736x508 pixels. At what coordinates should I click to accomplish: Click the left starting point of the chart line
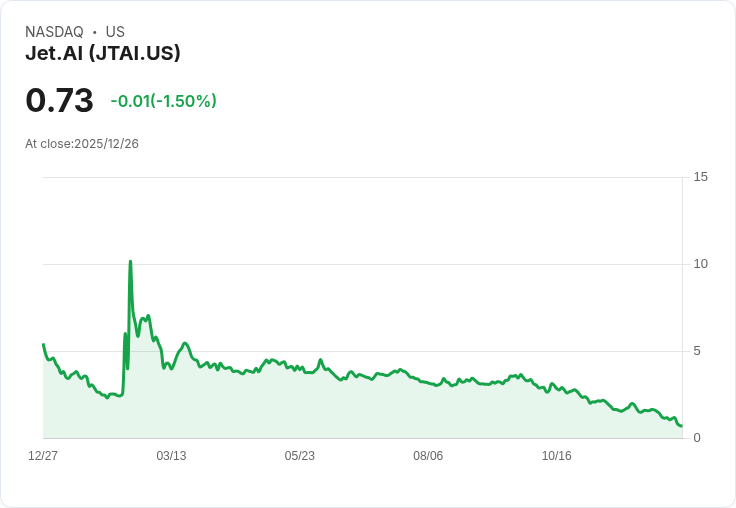pyautogui.click(x=43, y=345)
